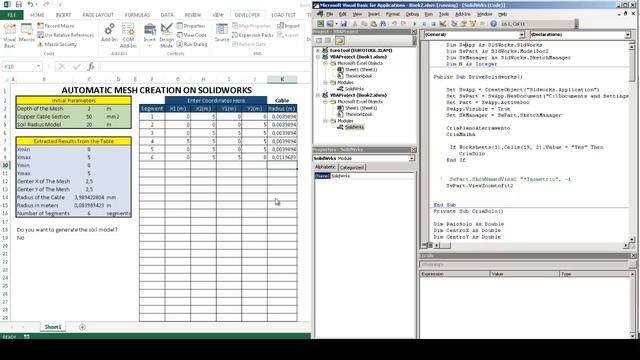Image resolution: width=640 pixels, height=360 pixels.
Task: Collapse VBAProject (Book1.xlsm) node
Action: tap(318, 57)
